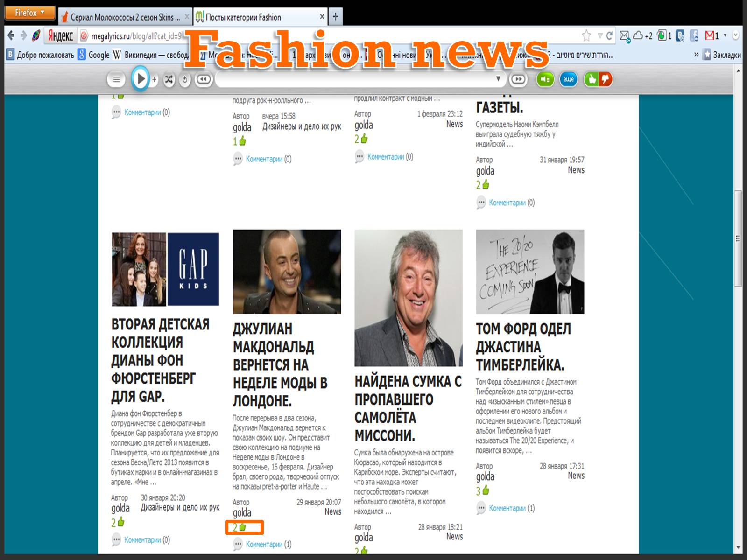Open the Закладки bookmarks button

click(722, 55)
